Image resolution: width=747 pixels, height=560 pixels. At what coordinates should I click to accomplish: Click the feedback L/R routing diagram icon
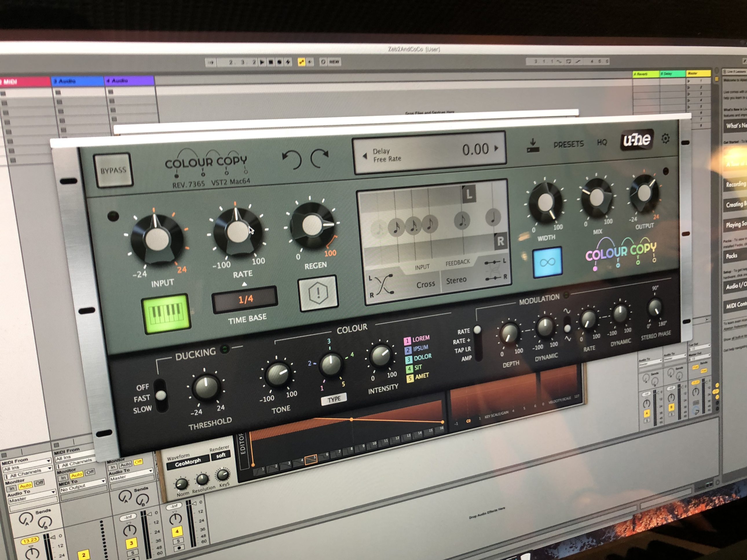point(495,269)
